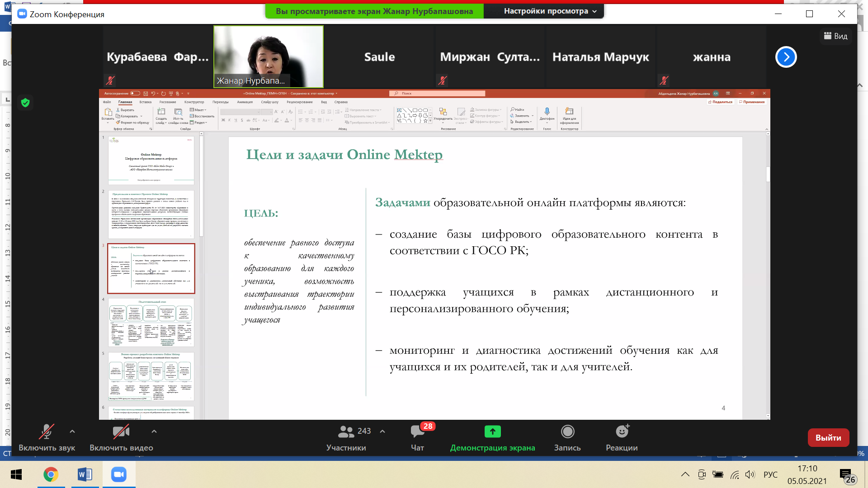Turn on camera with Включить видео

[121, 438]
